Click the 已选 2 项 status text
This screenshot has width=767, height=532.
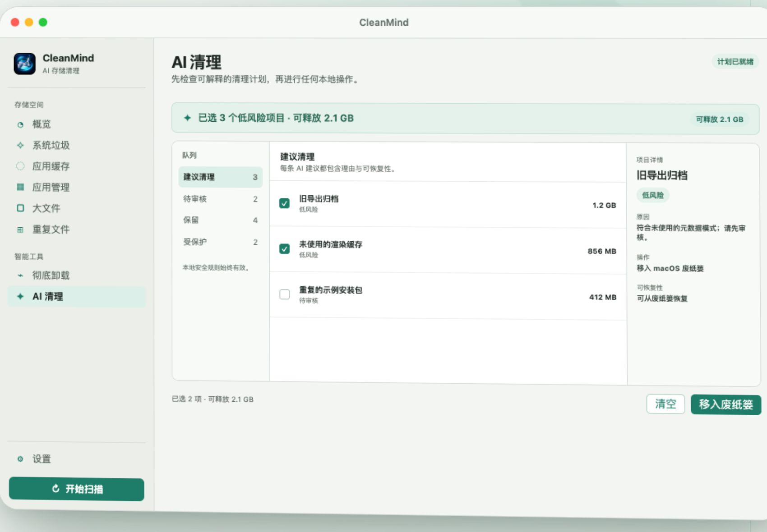(x=213, y=399)
